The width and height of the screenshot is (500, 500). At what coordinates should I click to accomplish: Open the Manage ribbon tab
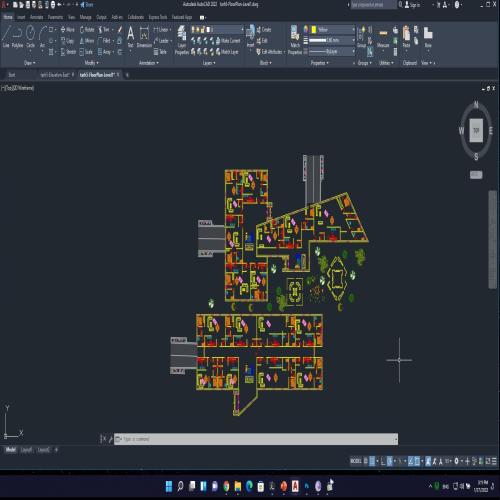tap(85, 17)
